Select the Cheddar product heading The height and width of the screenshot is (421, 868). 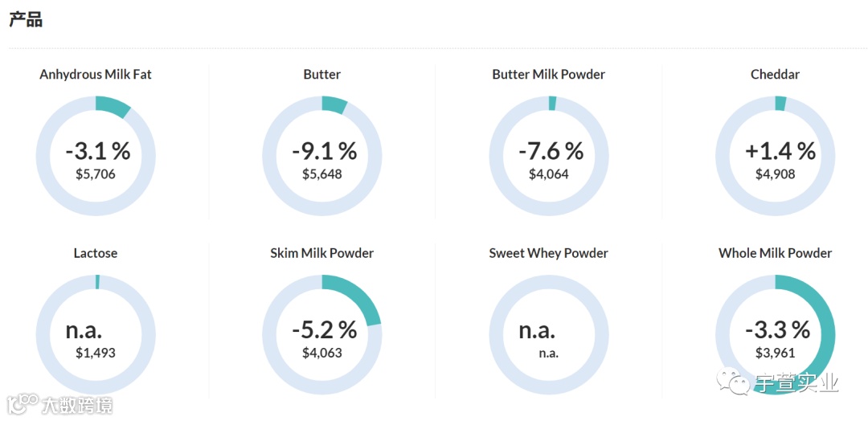coord(775,75)
